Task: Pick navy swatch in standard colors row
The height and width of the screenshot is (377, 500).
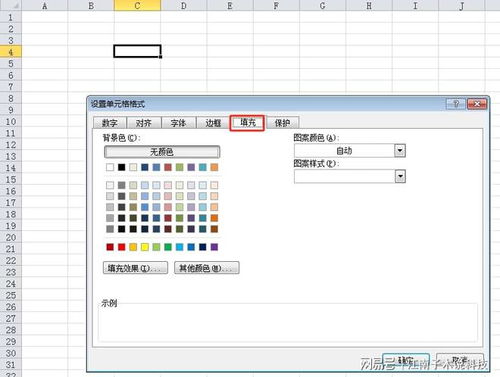Action: pyautogui.click(x=203, y=247)
